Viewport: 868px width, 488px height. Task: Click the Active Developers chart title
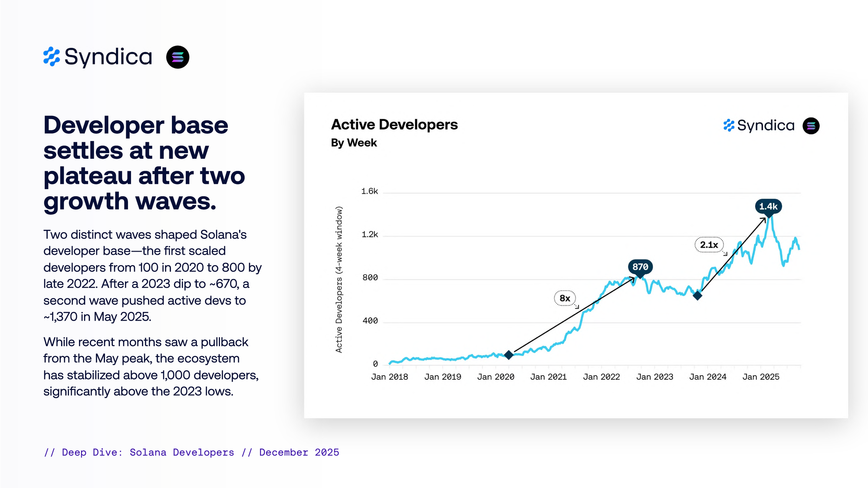[394, 124]
